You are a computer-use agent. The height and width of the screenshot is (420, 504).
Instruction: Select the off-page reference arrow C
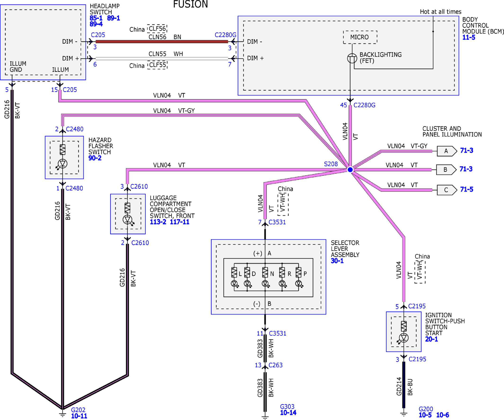447,190
